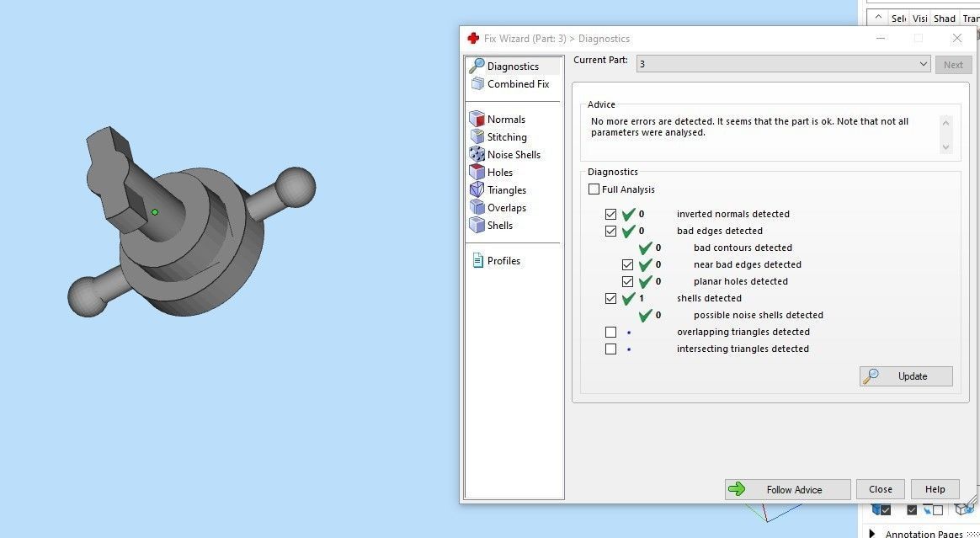This screenshot has width=980, height=538.
Task: Click the Close button in the wizard
Action: pyautogui.click(x=880, y=489)
